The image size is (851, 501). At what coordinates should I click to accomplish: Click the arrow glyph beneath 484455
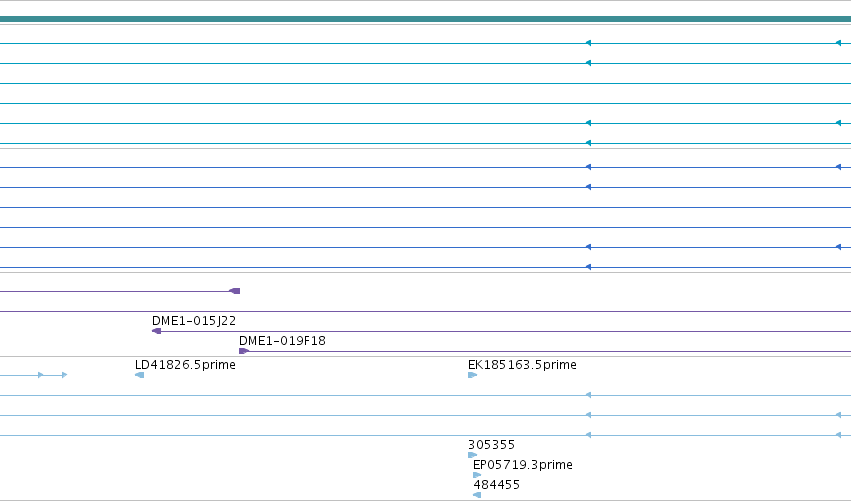tap(477, 495)
